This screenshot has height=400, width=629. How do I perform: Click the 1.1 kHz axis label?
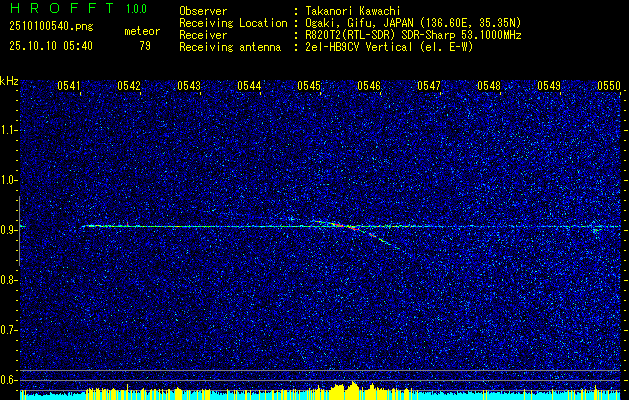coord(8,130)
